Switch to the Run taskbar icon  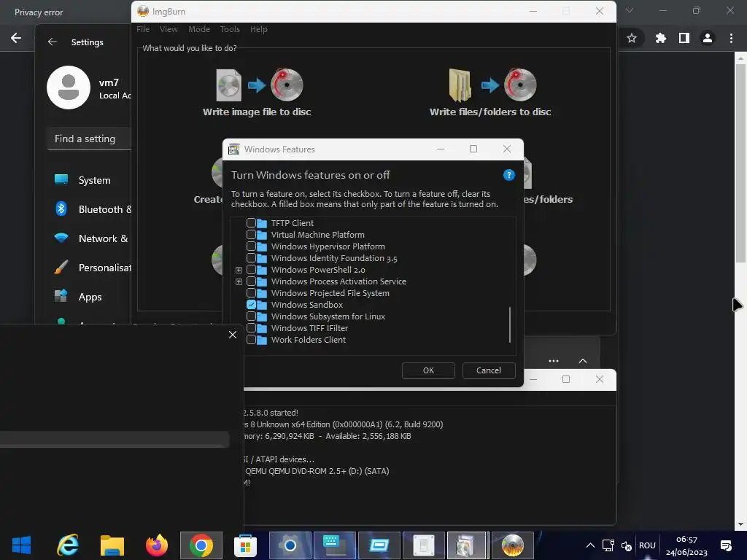pos(379,545)
